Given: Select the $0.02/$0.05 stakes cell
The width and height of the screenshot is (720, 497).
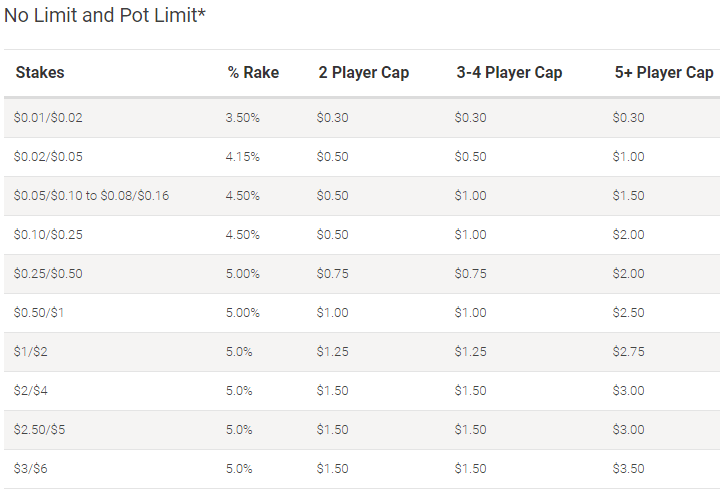Looking at the screenshot, I should click(48, 157).
